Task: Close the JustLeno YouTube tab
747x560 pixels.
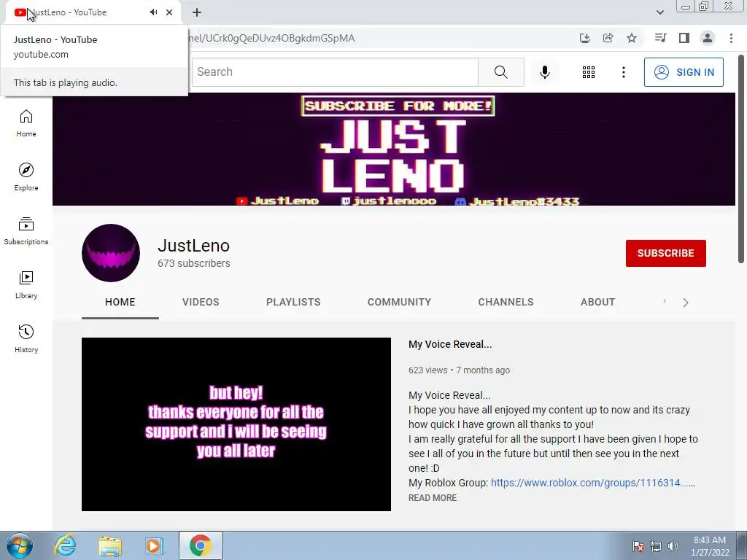Action: pos(169,12)
